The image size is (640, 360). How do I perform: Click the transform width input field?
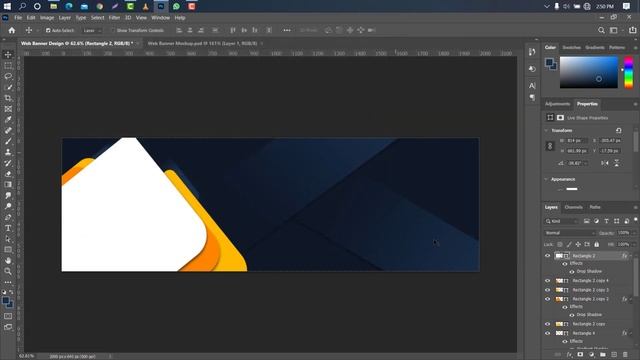coord(577,140)
